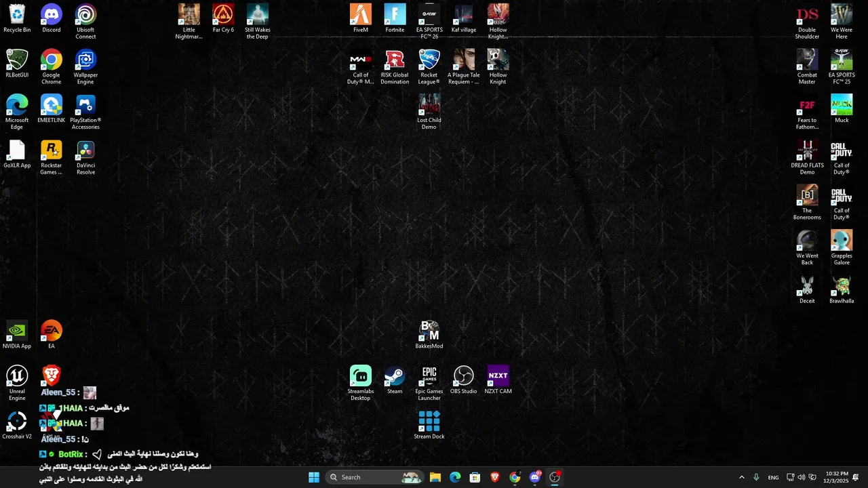
Task: Open the NVIDIA App icon
Action: point(17,335)
